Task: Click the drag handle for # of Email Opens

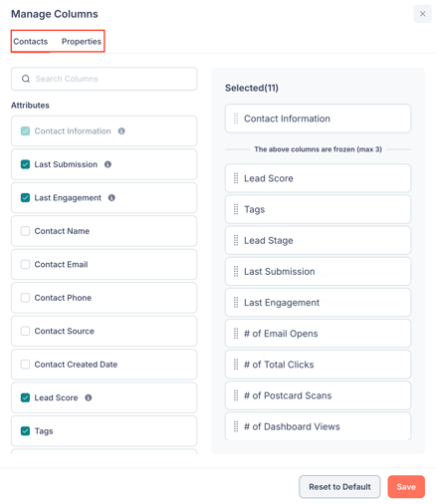Action: 236,334
